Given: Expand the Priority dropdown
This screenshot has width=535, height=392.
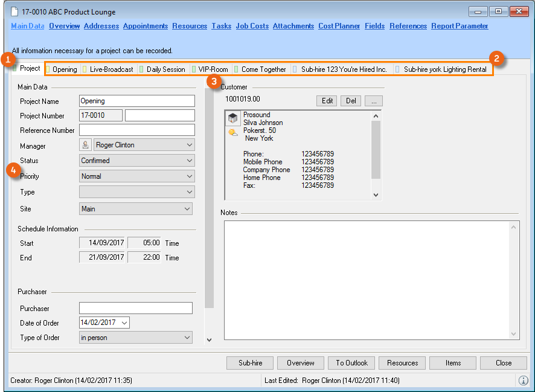Looking at the screenshot, I should coord(137,176).
